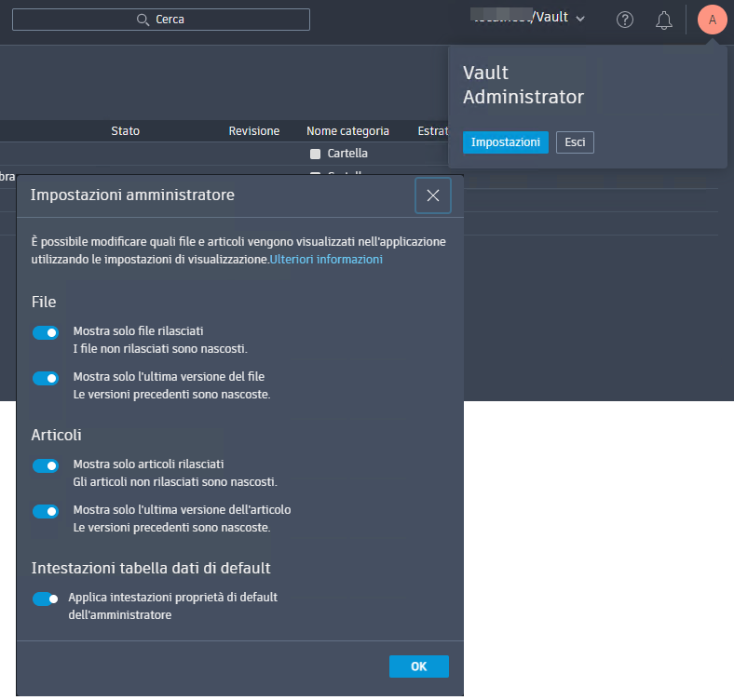734x700 pixels.
Task: Click 'Intestazioni tabella dati di default' heading
Action: click(151, 568)
